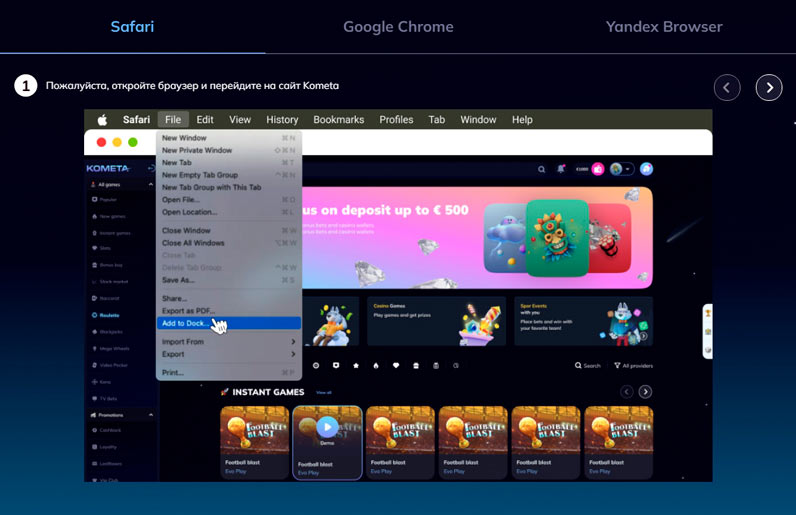The height and width of the screenshot is (515, 796).
Task: Click the Instant Games carousel next arrow
Action: pyautogui.click(x=645, y=392)
